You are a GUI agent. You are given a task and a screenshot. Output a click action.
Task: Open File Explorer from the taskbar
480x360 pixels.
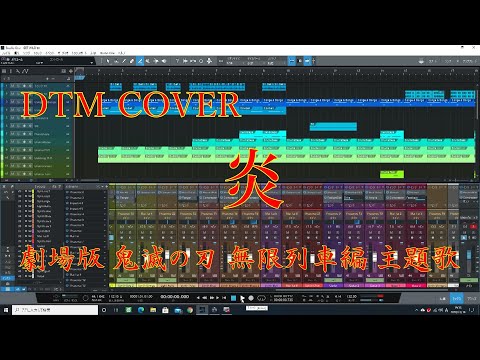click(153, 310)
